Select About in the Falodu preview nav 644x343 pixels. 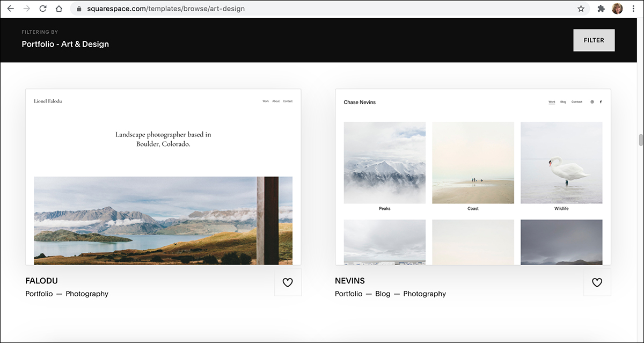pos(276,101)
